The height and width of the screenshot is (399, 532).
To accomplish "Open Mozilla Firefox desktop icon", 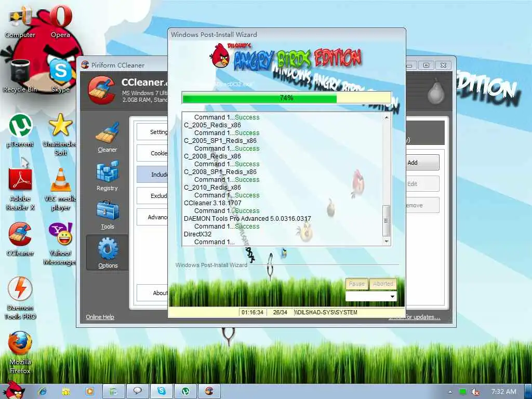I will coord(20,353).
